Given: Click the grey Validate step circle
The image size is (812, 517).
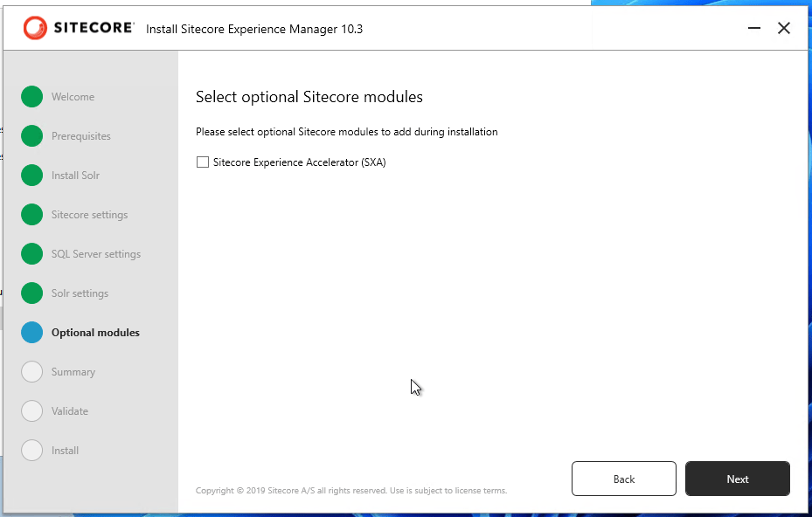Looking at the screenshot, I should [32, 411].
